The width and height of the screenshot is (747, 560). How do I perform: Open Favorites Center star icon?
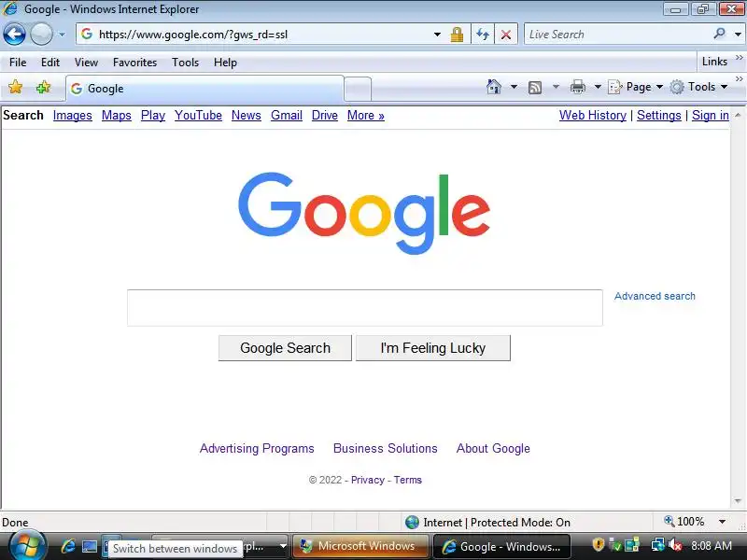(15, 87)
